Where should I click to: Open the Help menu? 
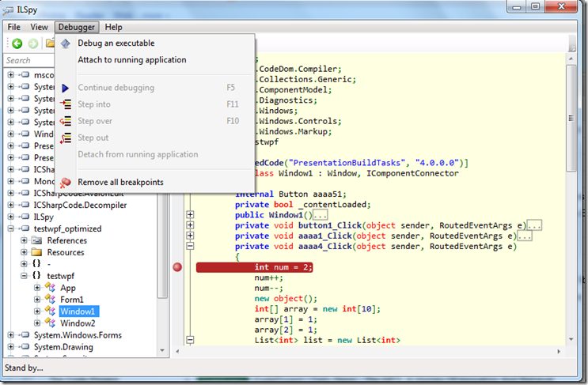[113, 27]
